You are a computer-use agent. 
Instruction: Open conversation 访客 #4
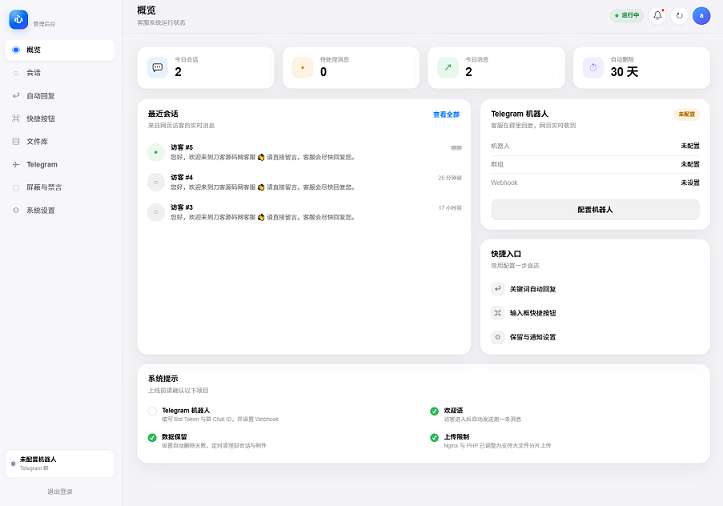pos(304,182)
